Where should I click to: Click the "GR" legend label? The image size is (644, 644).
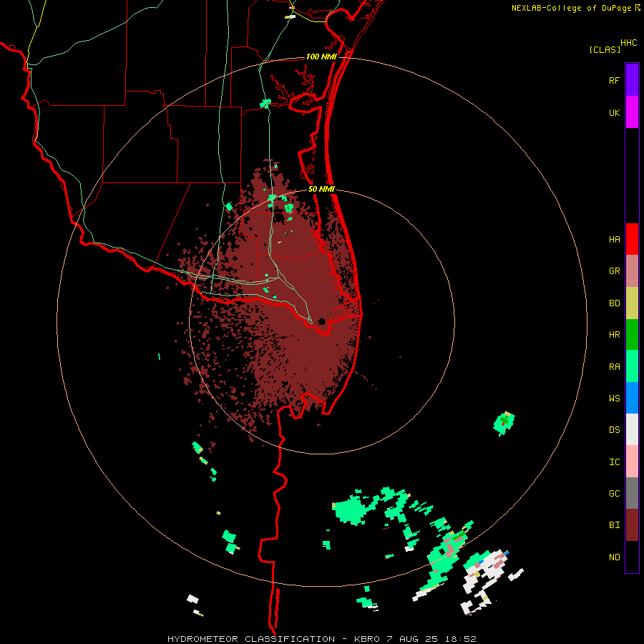pyautogui.click(x=614, y=271)
